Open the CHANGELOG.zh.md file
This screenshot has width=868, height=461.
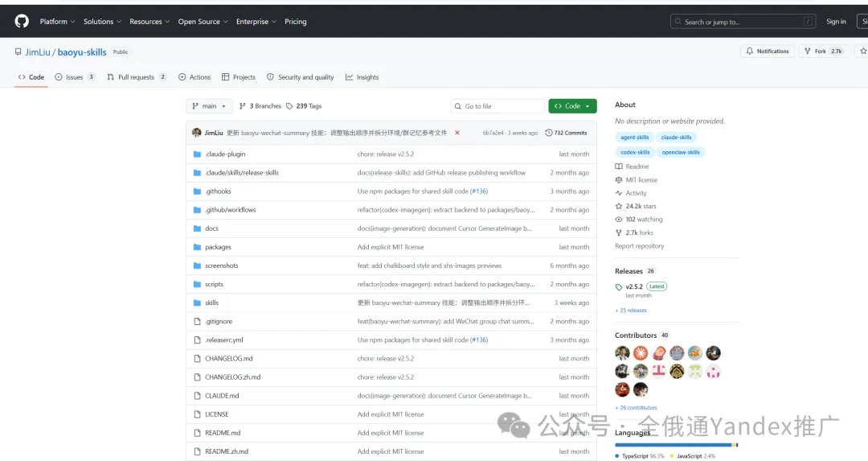click(232, 377)
